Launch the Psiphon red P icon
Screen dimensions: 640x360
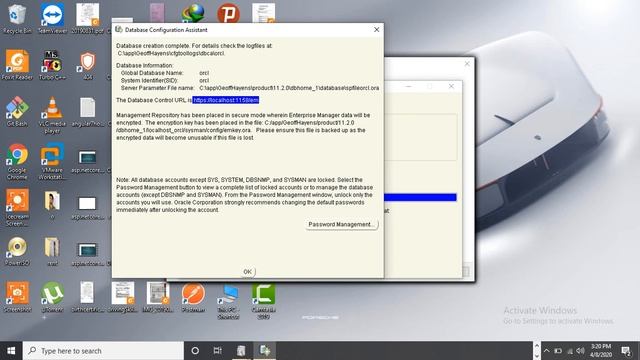click(x=228, y=13)
